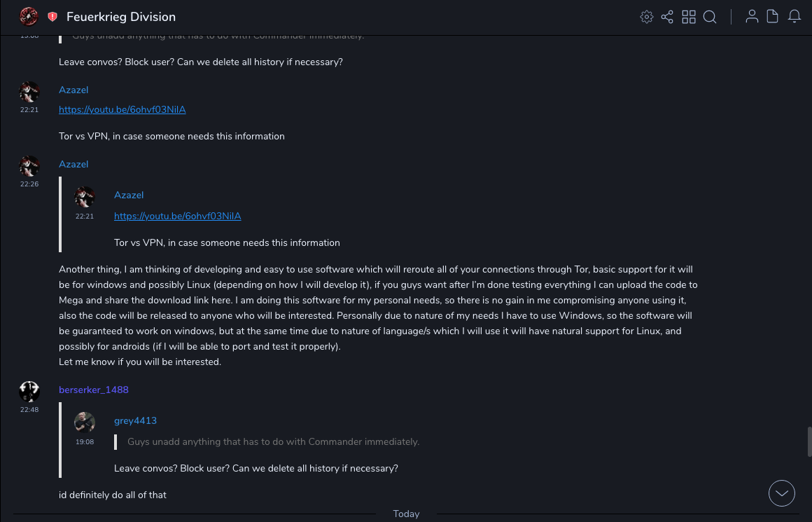
Task: Open the settings gear in the header
Action: coord(647,17)
